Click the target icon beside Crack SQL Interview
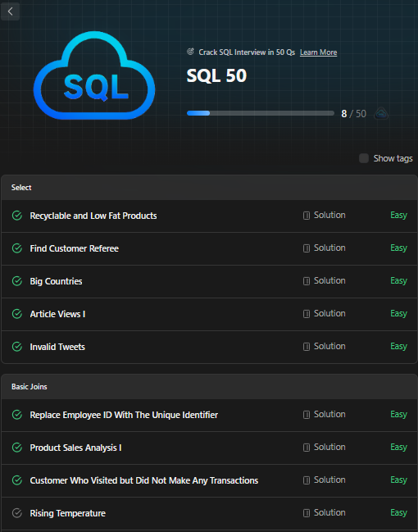 click(190, 52)
